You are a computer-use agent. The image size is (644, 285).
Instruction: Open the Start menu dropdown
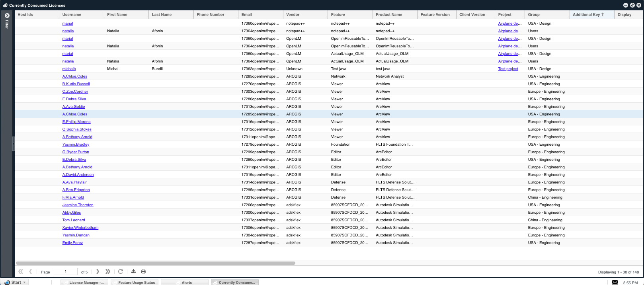[16, 282]
